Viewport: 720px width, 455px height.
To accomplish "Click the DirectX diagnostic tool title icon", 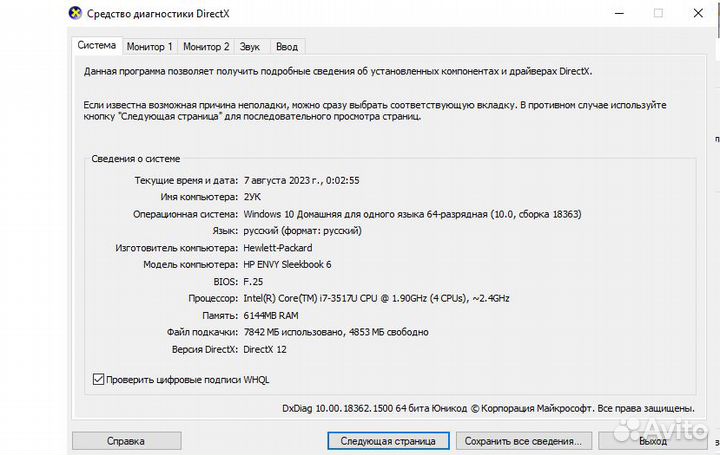I will [75, 13].
